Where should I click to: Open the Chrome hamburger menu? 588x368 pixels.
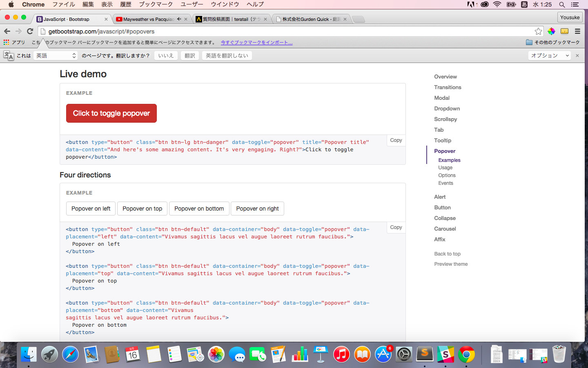pyautogui.click(x=577, y=31)
